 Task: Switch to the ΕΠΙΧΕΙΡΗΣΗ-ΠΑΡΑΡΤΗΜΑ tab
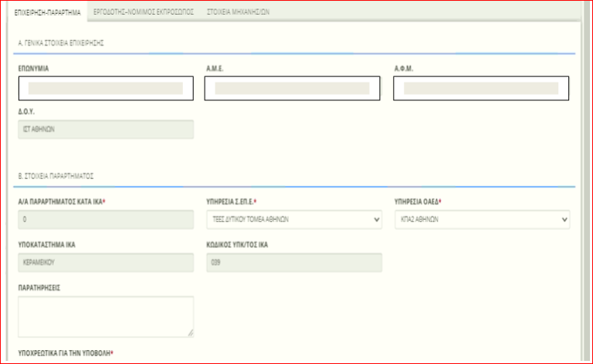point(47,13)
